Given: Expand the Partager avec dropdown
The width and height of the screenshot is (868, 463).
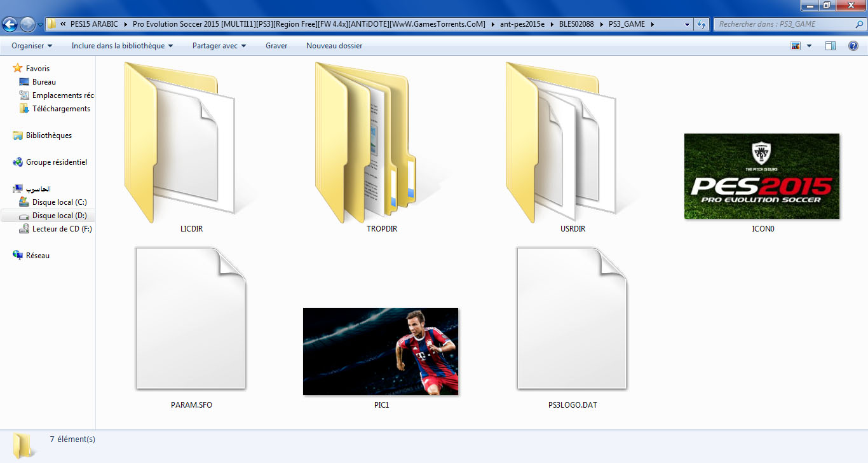Looking at the screenshot, I should (219, 46).
